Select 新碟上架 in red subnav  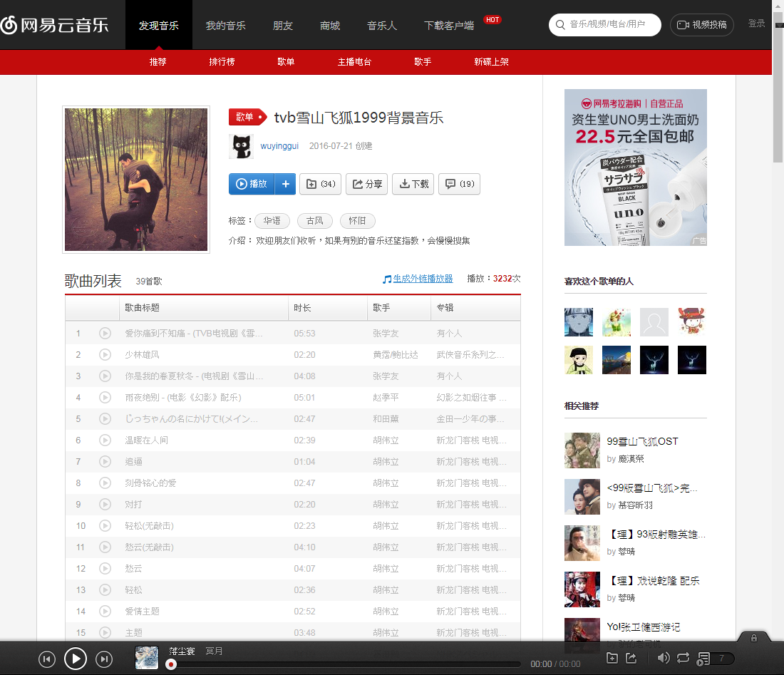pos(491,62)
